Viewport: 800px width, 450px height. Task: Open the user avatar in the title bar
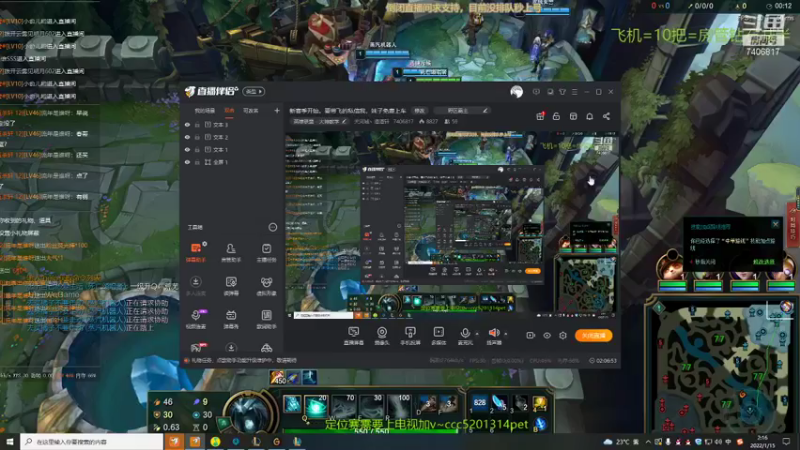point(516,92)
